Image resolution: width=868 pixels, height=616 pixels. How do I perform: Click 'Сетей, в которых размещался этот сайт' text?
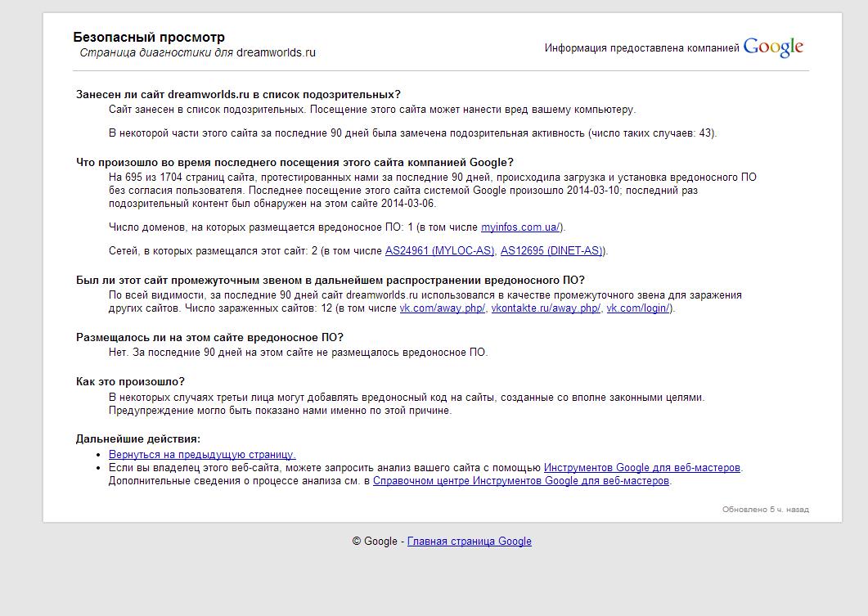point(208,250)
